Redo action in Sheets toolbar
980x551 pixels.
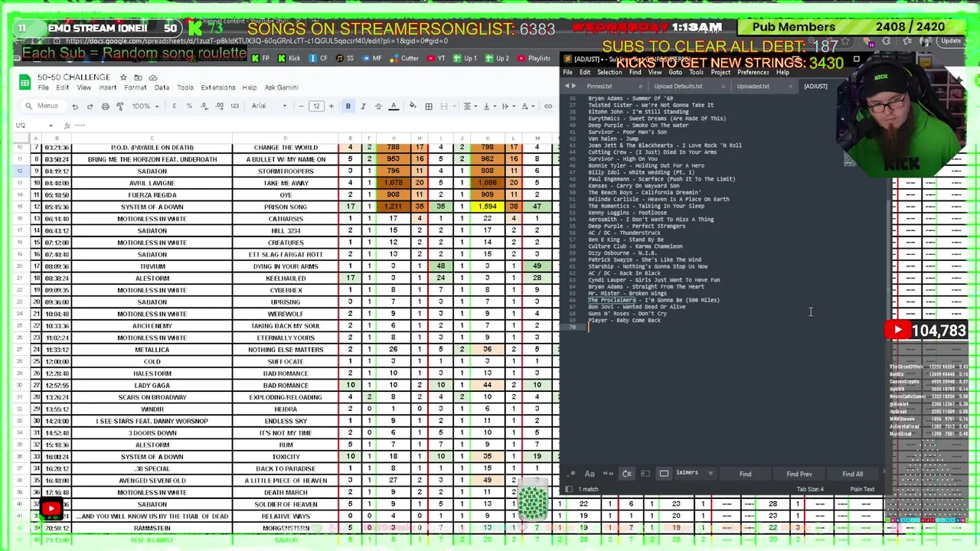90,106
